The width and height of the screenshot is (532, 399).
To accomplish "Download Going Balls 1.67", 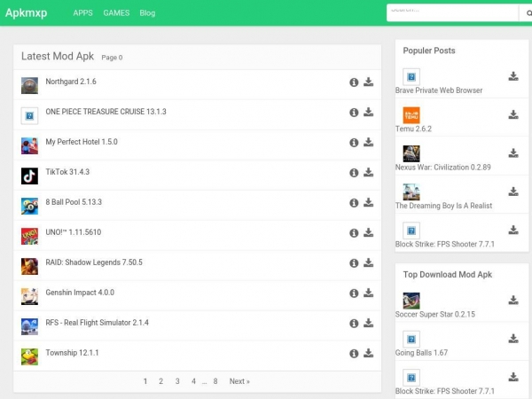I will click(x=513, y=339).
